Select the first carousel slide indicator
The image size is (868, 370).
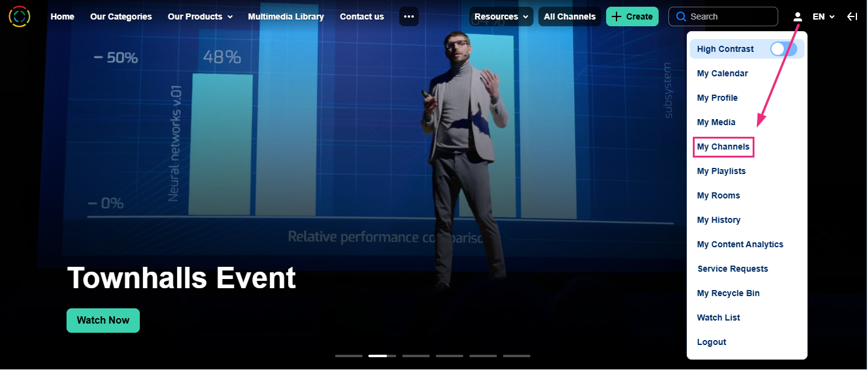point(349,356)
